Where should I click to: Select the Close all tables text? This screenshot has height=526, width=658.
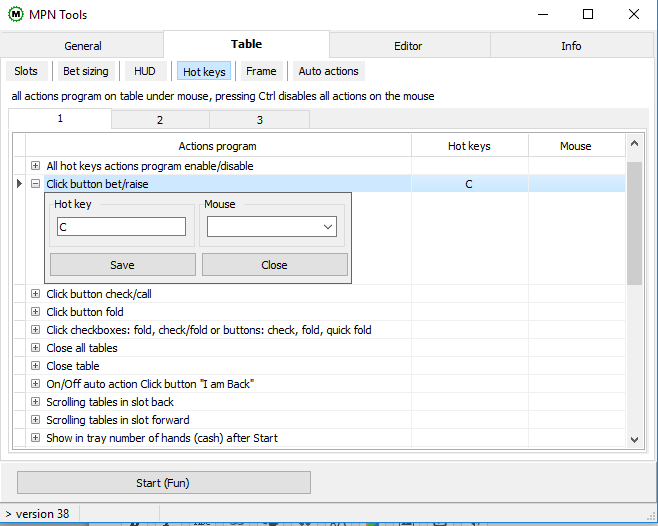(x=82, y=348)
